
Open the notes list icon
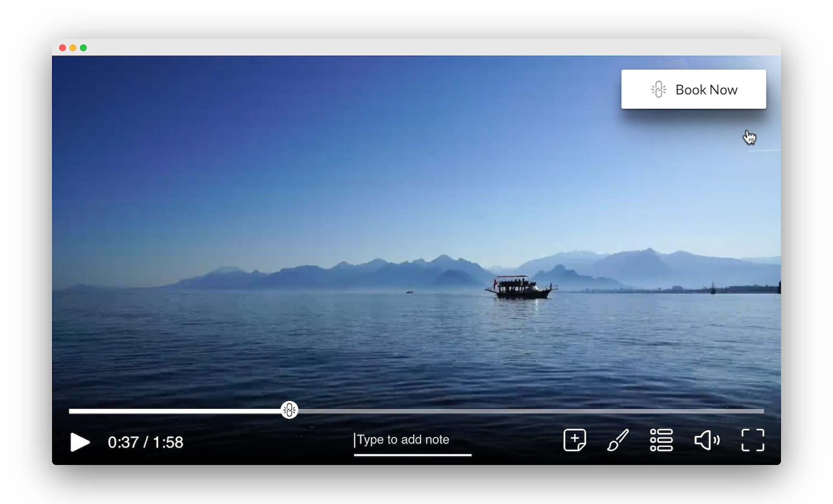point(661,440)
